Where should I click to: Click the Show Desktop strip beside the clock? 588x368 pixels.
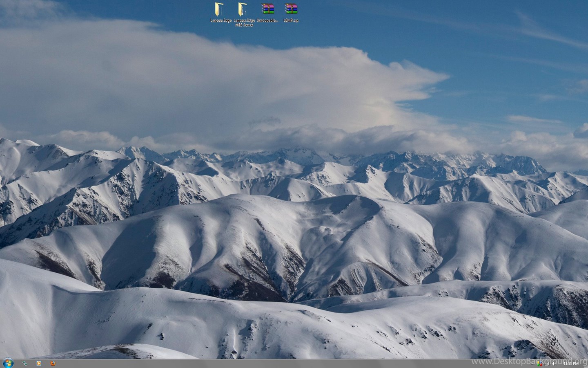(x=586, y=364)
